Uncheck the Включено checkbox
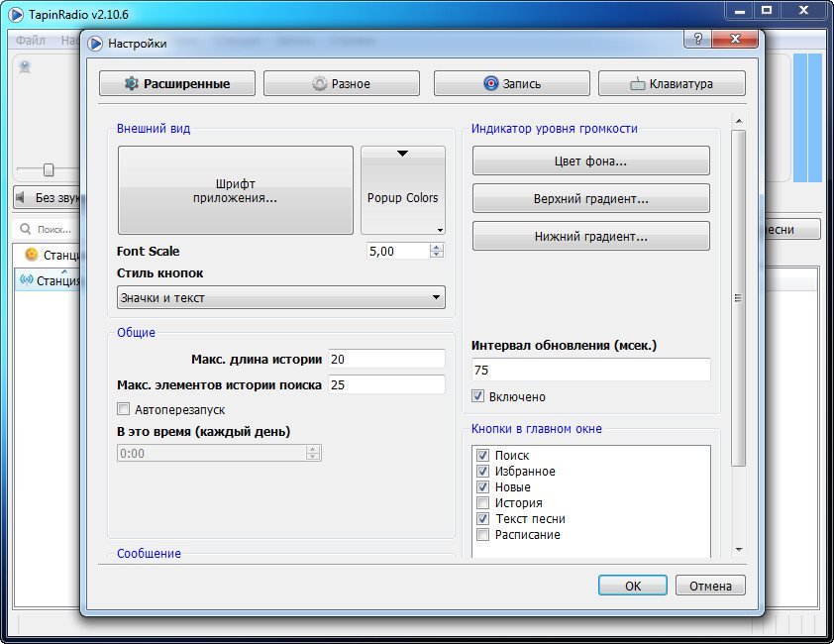 point(478,396)
